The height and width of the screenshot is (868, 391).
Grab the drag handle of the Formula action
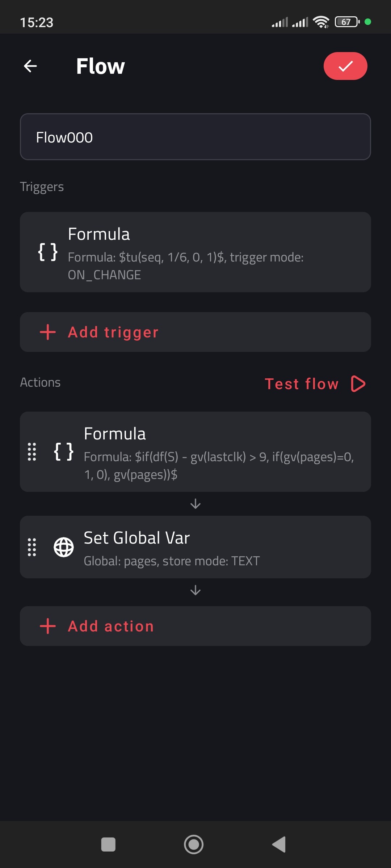coord(32,452)
